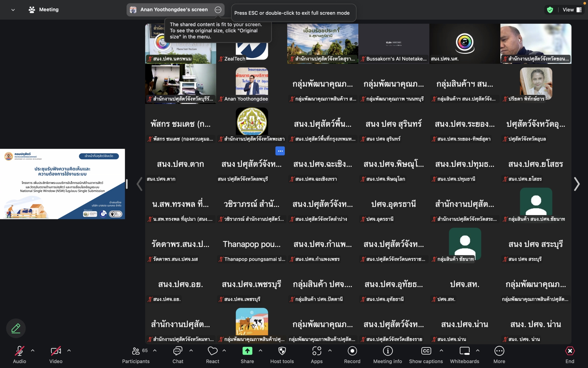Expand the Share options arrow
588x368 pixels.
(x=260, y=350)
